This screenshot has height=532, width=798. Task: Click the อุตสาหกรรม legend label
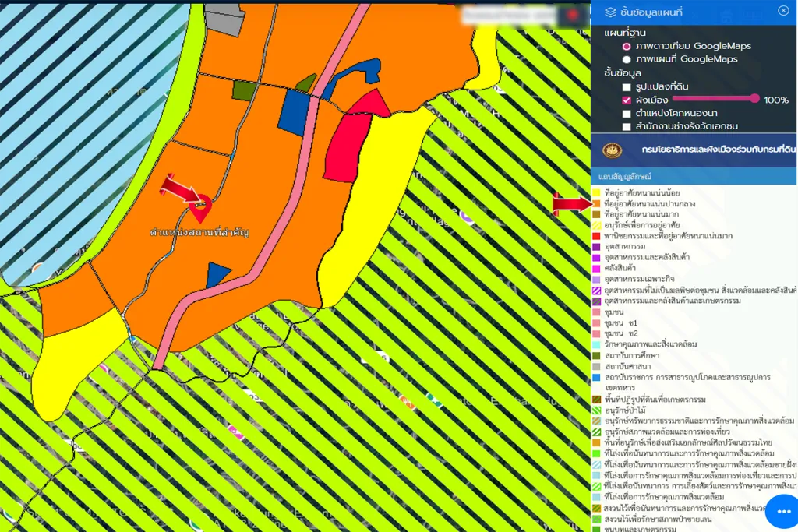[x=625, y=247]
